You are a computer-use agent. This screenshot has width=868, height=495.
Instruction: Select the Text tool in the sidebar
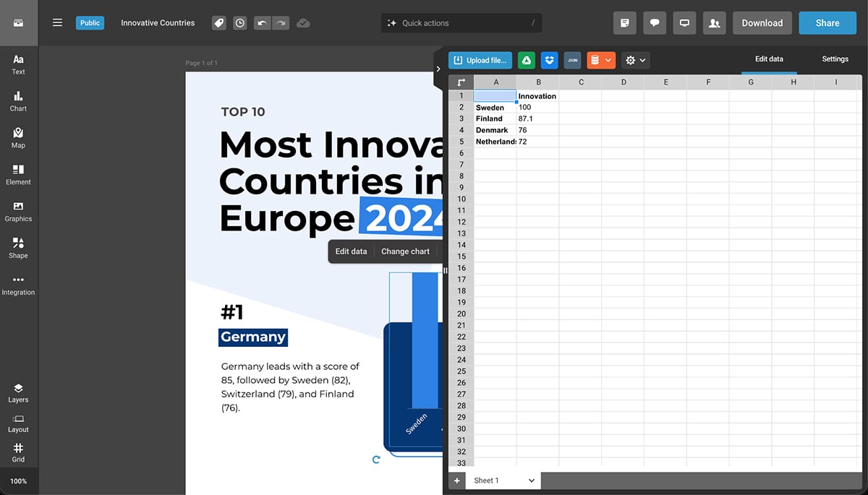(18, 64)
